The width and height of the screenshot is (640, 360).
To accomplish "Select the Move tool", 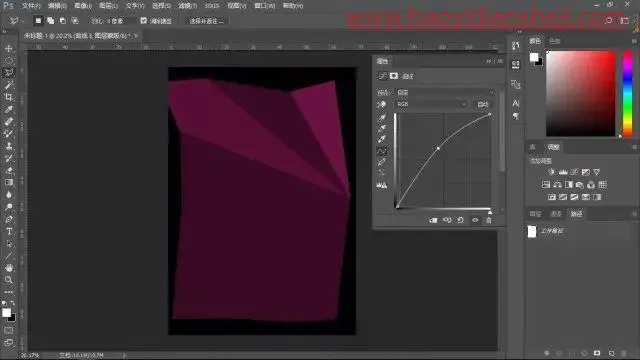I will click(x=9, y=49).
